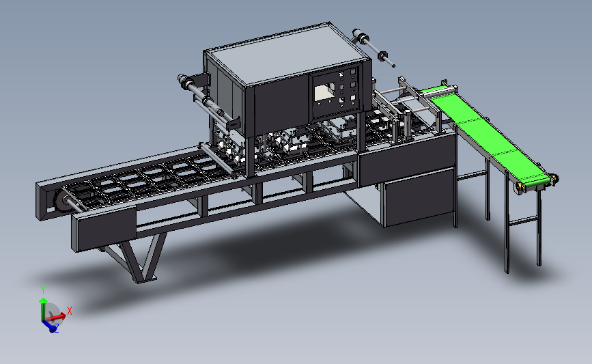Click the blue Z axis arrow on triad
592x364 pixels.
49,326
